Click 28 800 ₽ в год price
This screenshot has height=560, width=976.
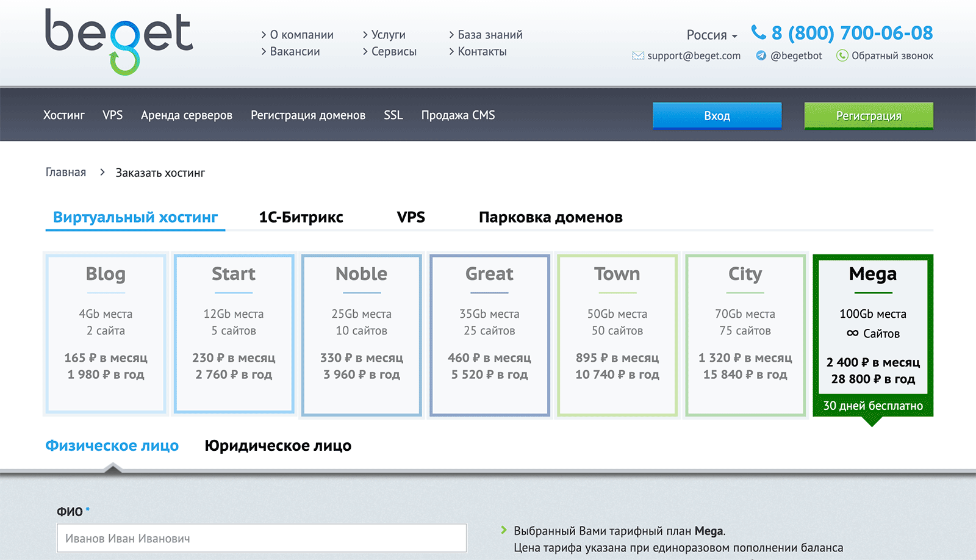point(873,379)
